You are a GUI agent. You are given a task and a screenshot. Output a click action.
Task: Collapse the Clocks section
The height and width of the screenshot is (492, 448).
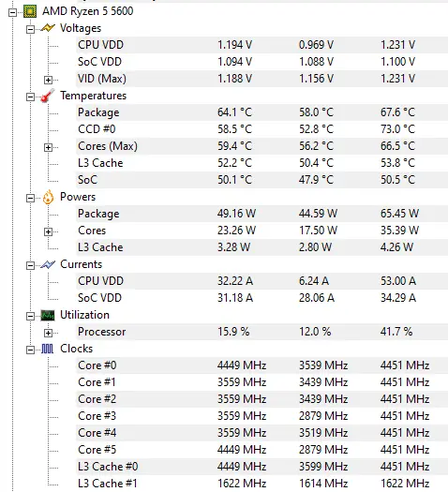[30, 350]
